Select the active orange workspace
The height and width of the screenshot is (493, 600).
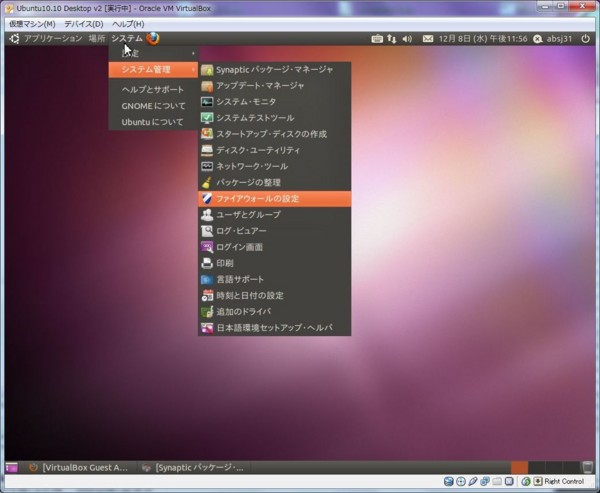[x=519, y=467]
